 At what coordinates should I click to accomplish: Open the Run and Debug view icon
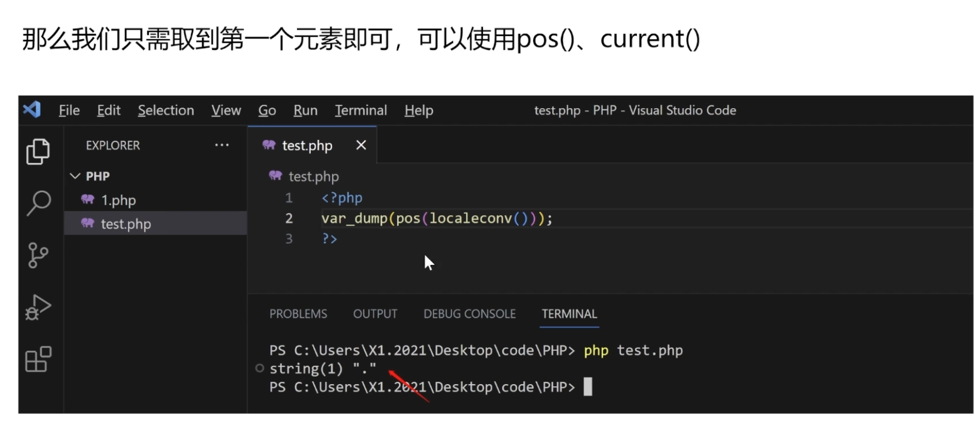click(38, 307)
